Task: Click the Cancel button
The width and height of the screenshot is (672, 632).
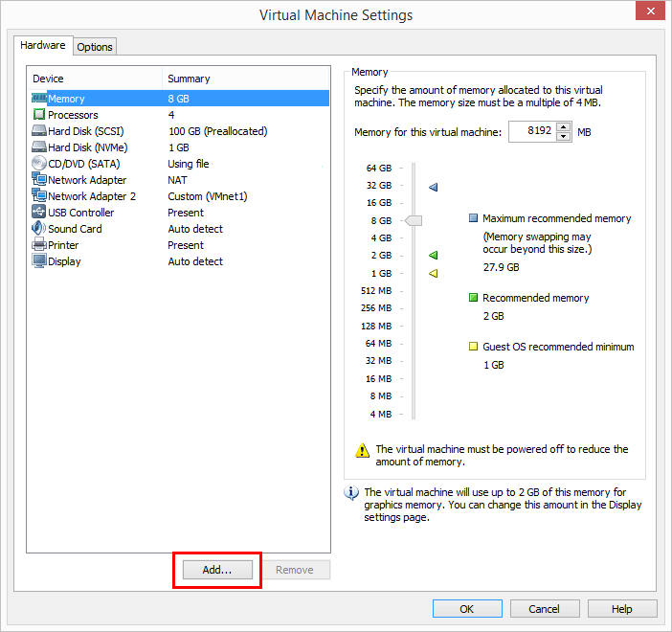Action: pyautogui.click(x=545, y=609)
